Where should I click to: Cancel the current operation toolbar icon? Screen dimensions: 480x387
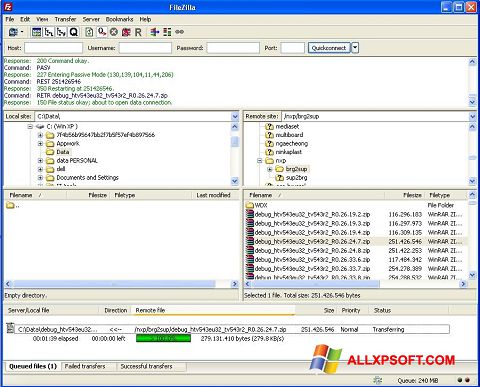(x=114, y=32)
